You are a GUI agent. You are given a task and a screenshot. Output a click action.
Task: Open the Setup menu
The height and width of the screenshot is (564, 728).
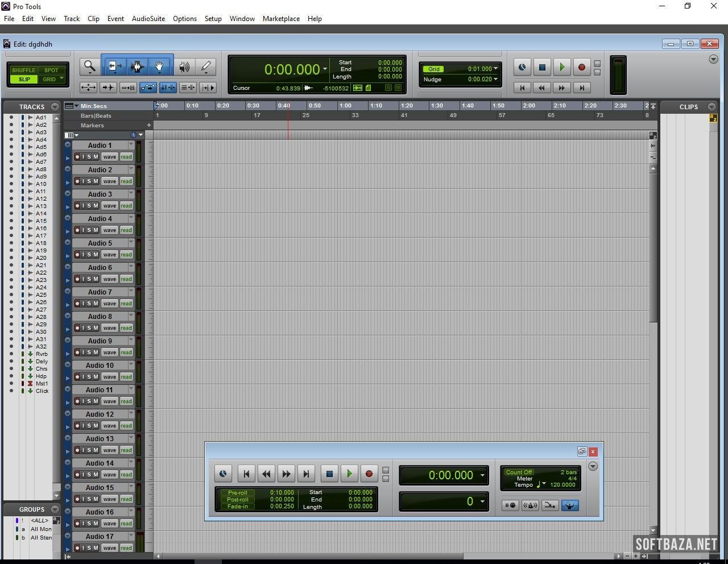[x=213, y=19]
